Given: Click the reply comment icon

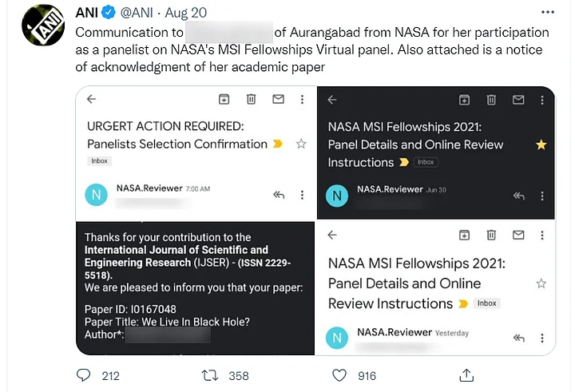Looking at the screenshot, I should (x=84, y=375).
